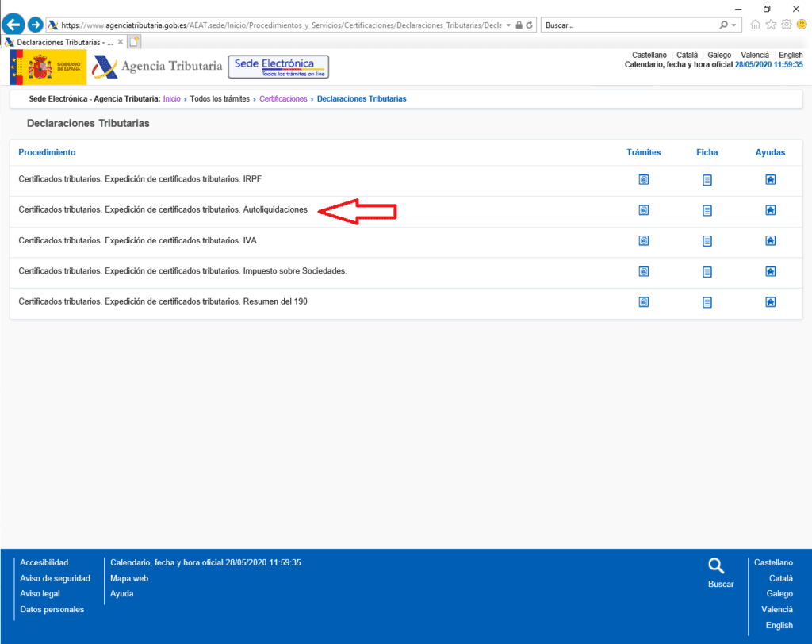The width and height of the screenshot is (812, 644).
Task: Click Ayudas house icon for IVA row
Action: (x=770, y=241)
